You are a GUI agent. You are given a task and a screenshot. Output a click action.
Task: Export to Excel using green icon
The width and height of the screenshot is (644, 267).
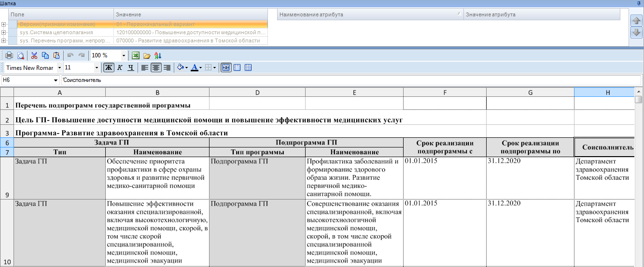pyautogui.click(x=136, y=55)
